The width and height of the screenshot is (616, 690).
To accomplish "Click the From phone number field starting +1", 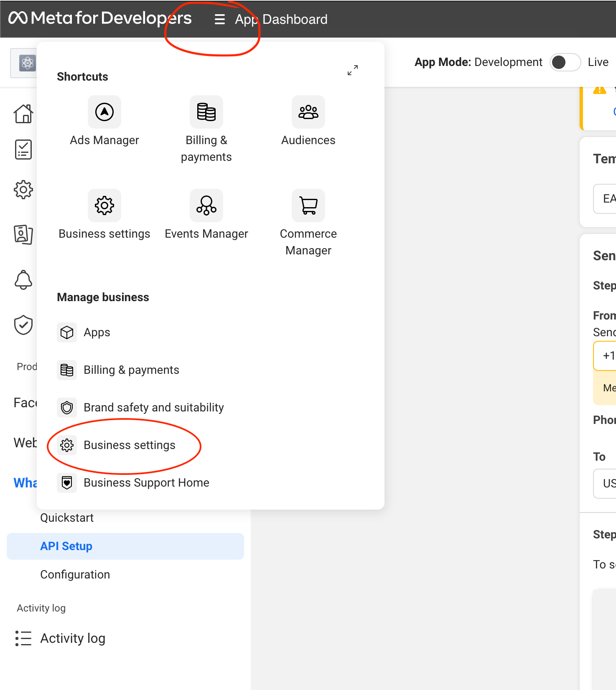I will [x=605, y=356].
